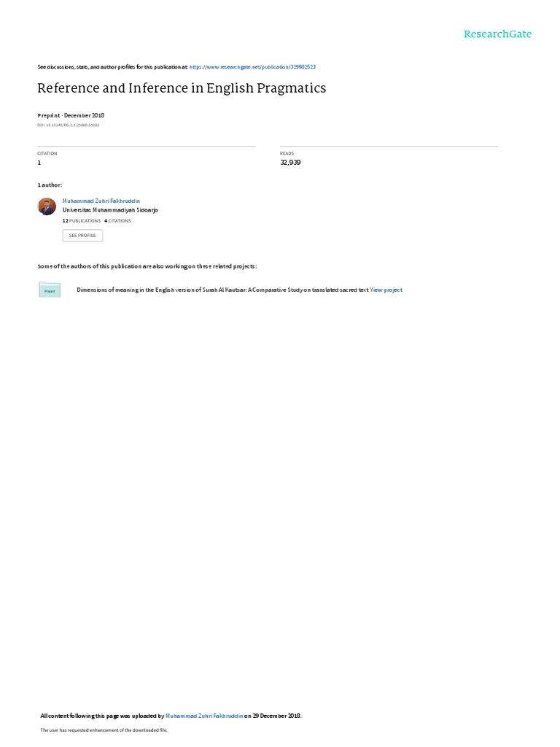
Task: Click the citation count value 1
Action: coord(39,163)
